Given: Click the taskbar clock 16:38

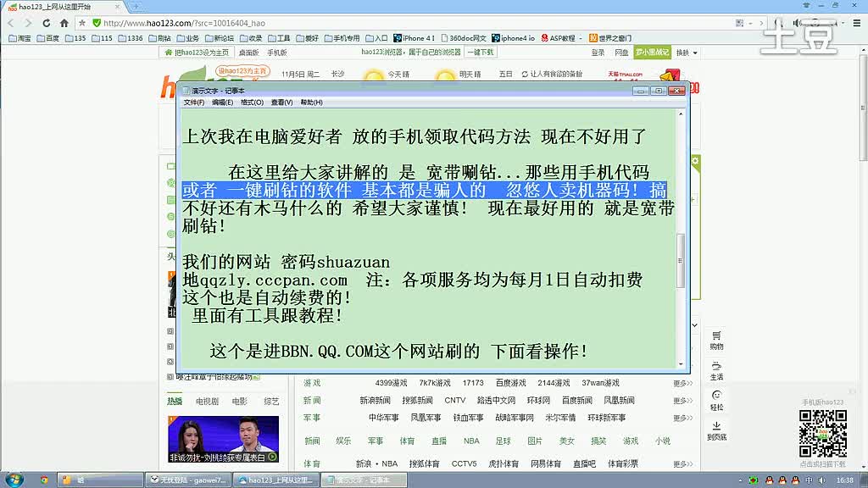Looking at the screenshot, I should point(844,480).
